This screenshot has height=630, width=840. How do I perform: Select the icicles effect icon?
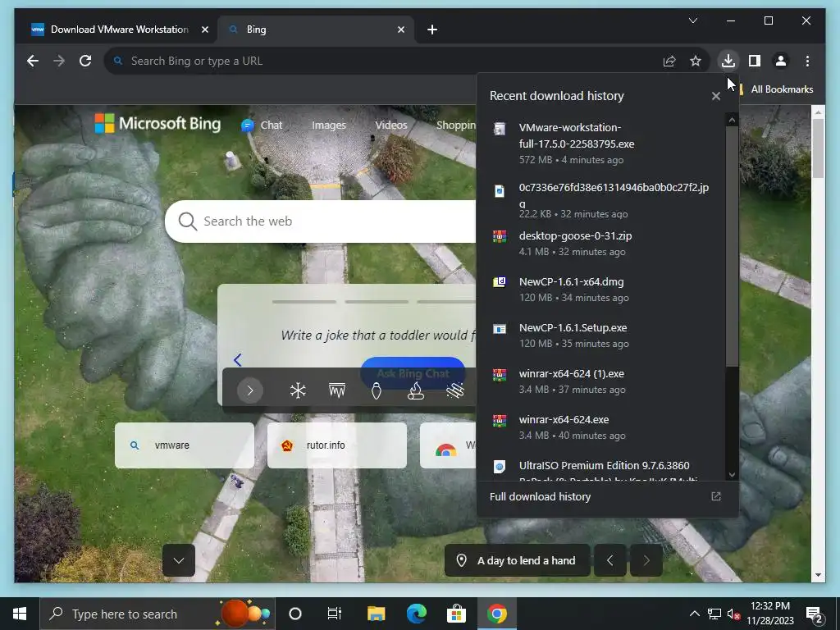[337, 390]
